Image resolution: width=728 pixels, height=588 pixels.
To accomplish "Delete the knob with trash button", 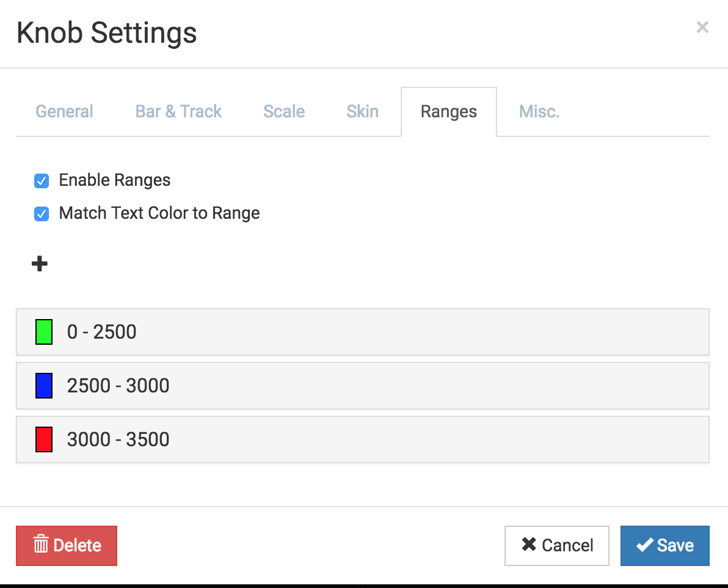I will point(67,545).
